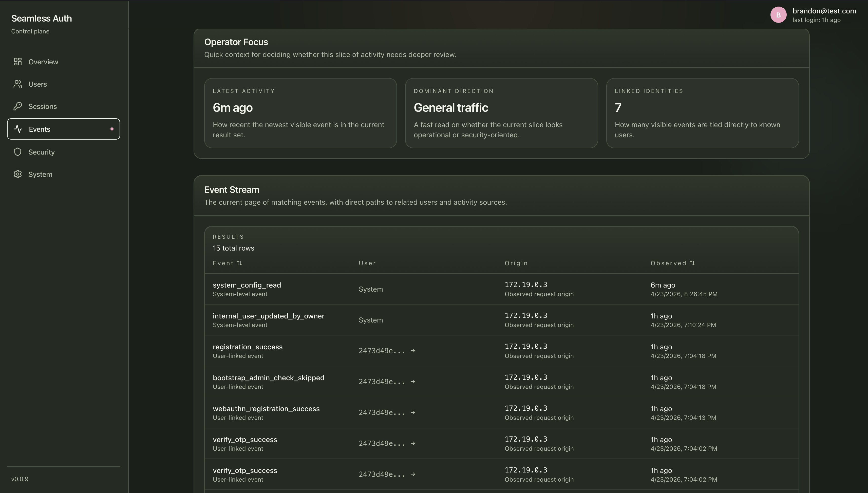Go to the Users section
The width and height of the screenshot is (868, 493).
(64, 84)
